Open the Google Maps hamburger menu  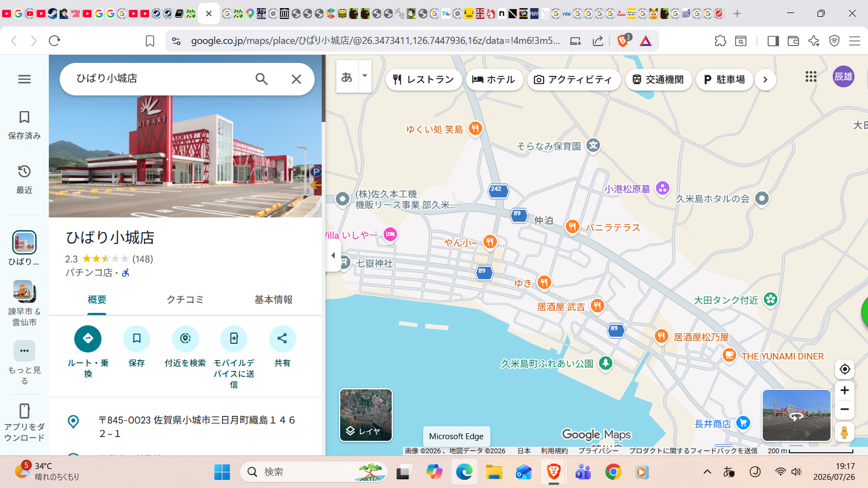[24, 79]
